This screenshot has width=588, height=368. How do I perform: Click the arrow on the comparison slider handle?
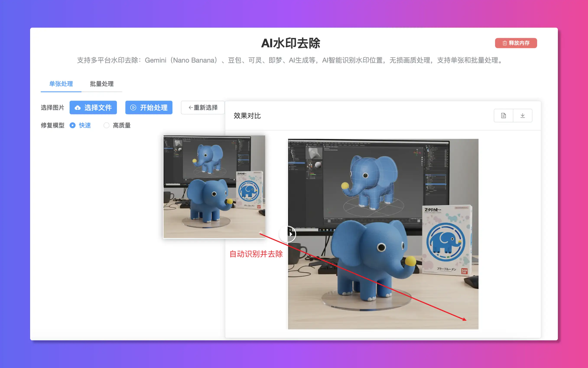291,234
